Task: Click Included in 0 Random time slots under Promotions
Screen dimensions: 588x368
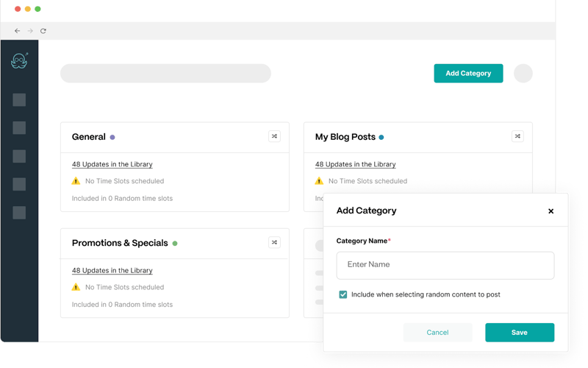Action: [x=122, y=305]
